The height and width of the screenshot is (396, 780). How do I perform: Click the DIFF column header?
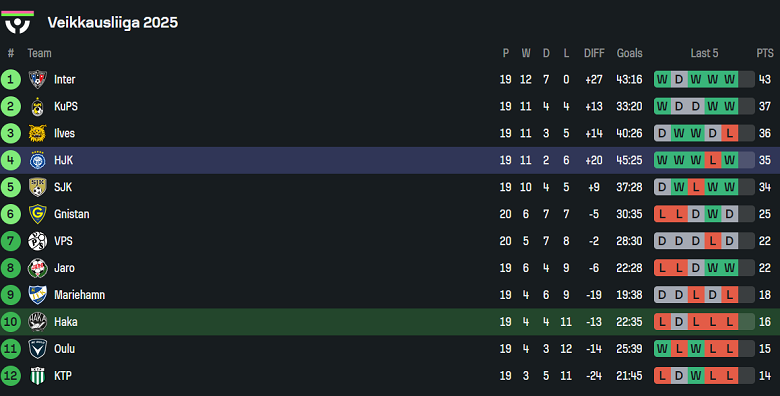point(594,53)
